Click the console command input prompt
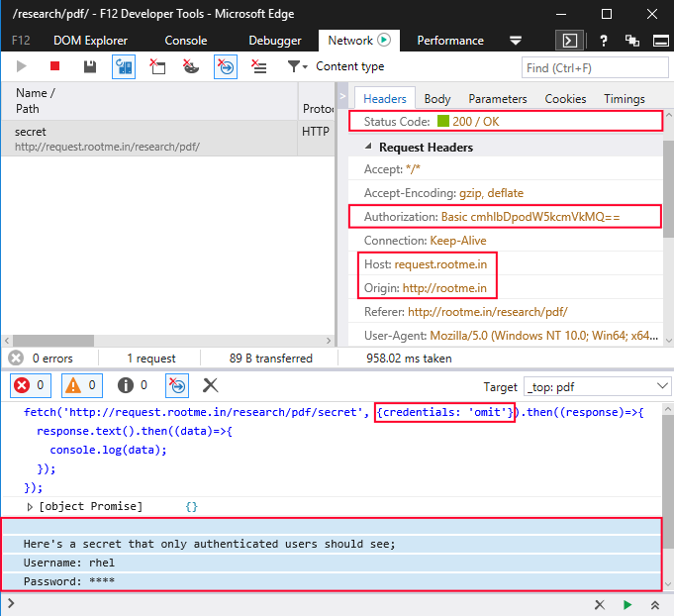The height and width of the screenshot is (616, 674). coord(297,604)
